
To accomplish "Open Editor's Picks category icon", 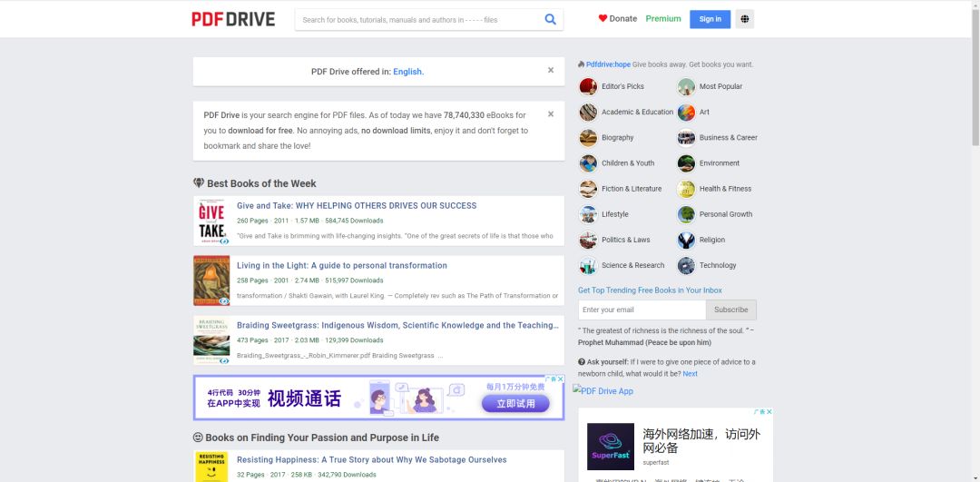I will point(588,86).
